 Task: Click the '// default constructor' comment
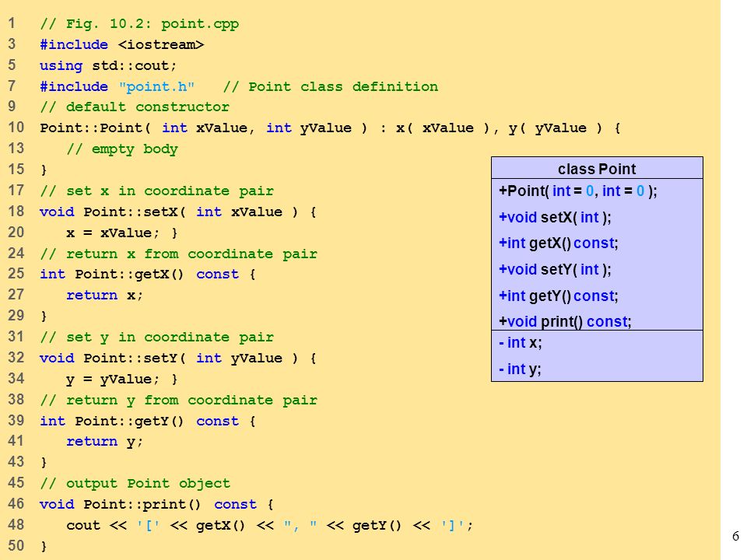pos(135,107)
